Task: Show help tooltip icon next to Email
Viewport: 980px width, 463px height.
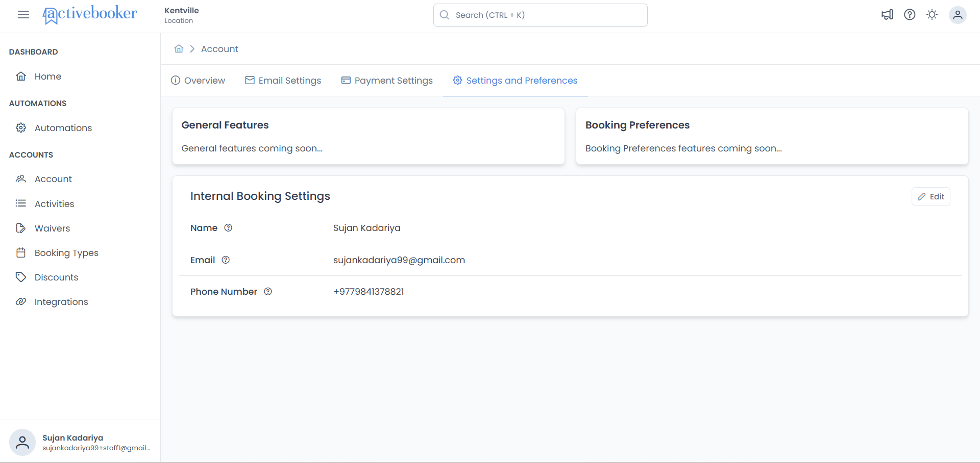Action: coord(226,260)
